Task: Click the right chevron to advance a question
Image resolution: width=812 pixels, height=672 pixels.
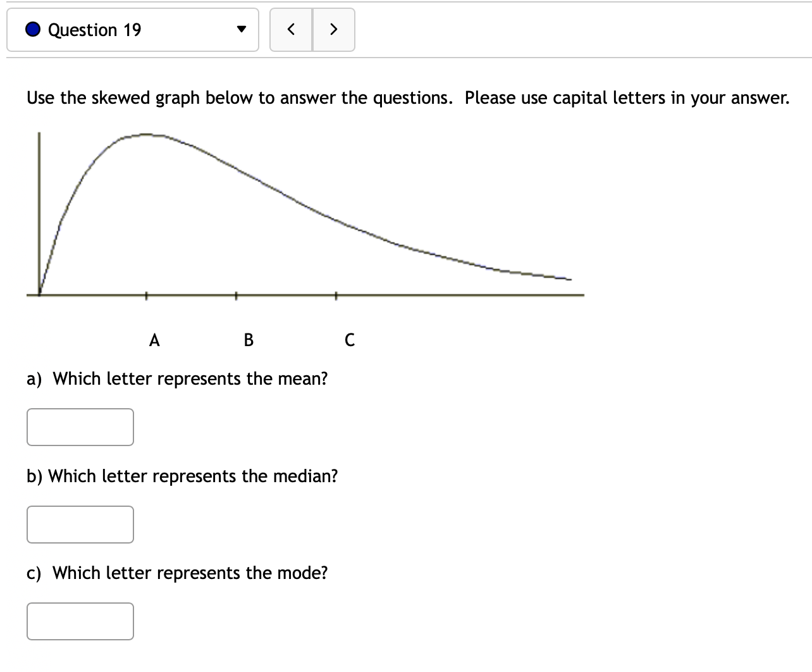Action: click(334, 29)
